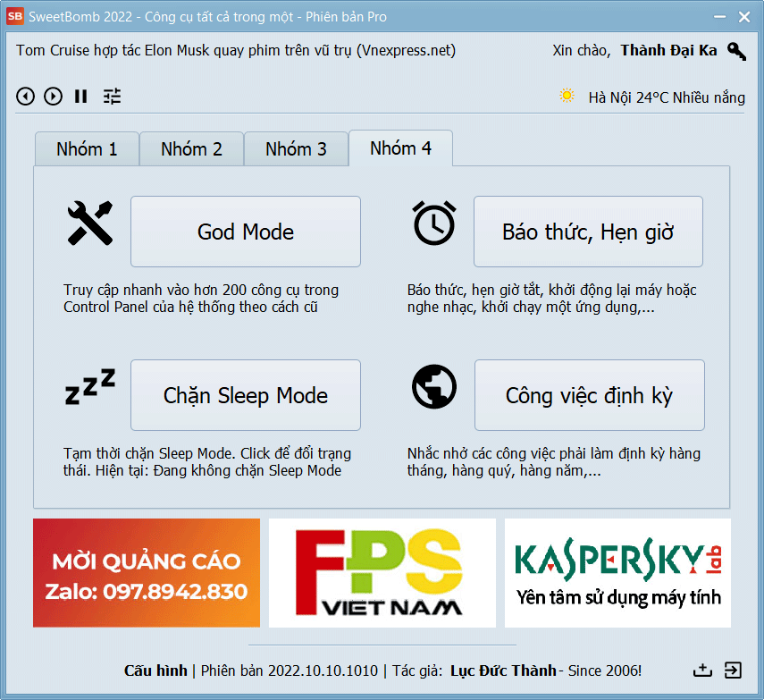This screenshot has height=700, width=764.
Task: Click the Tom Cruise news headline
Action: click(236, 51)
